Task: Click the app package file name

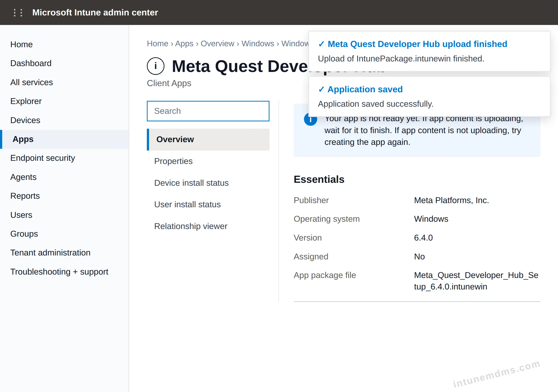Action: (476, 281)
